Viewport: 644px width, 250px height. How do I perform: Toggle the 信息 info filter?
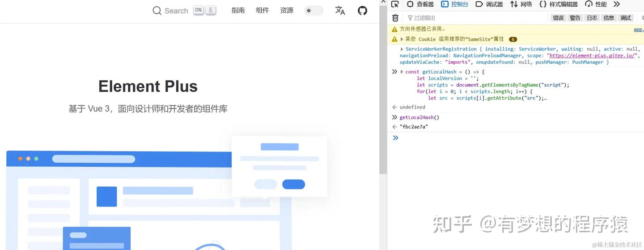point(609,18)
